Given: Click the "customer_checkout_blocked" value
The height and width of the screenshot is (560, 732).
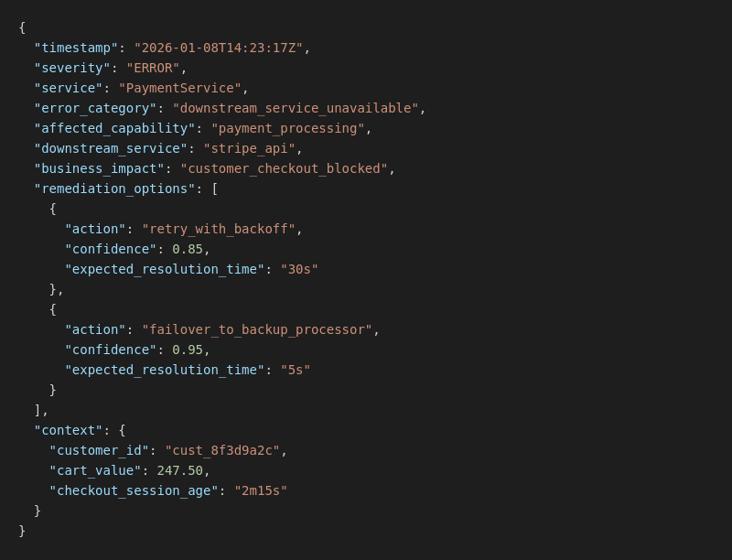Looking at the screenshot, I should (284, 168).
